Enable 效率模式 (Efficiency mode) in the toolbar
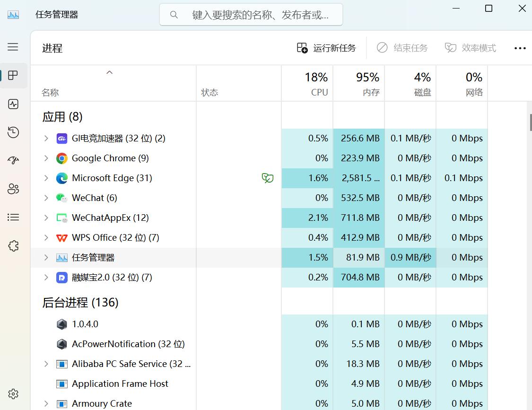532x410 pixels. tap(470, 47)
